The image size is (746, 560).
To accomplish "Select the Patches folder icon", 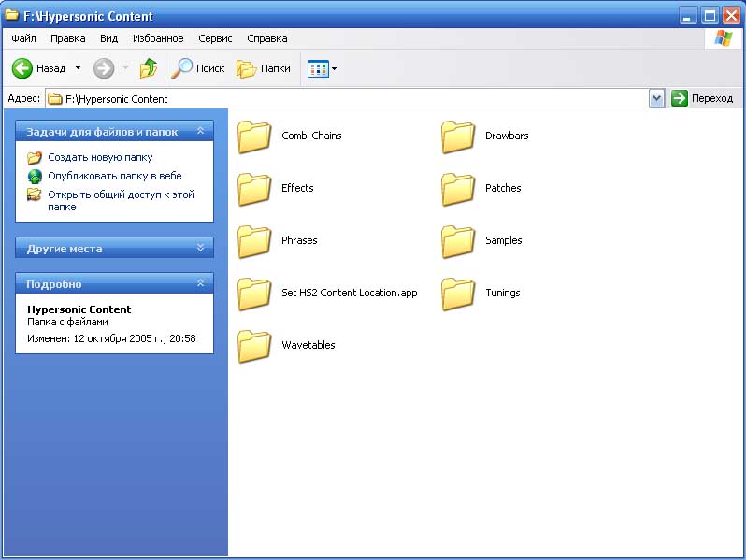I will coord(458,189).
